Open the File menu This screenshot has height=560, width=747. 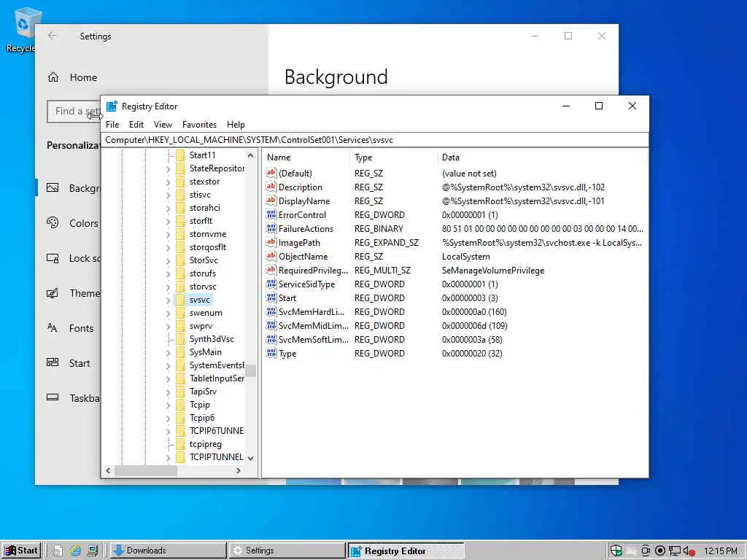pos(112,124)
